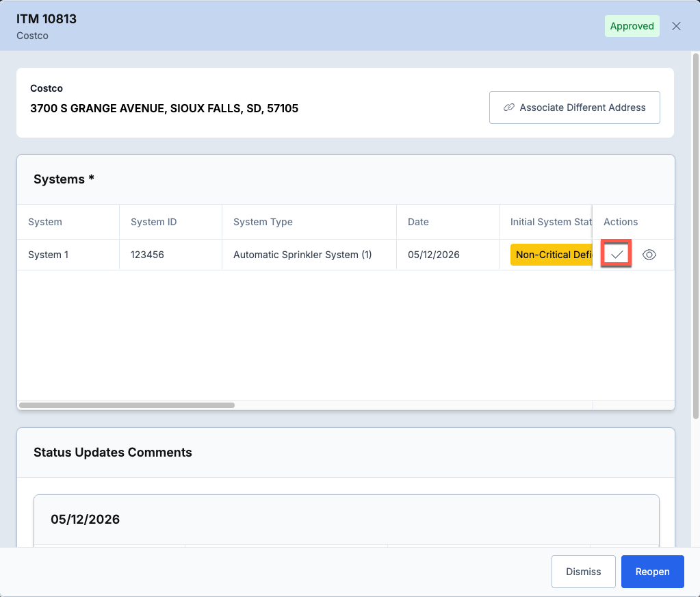700x597 pixels.
Task: Click the Non-Critical Deficiency status badge
Action: [552, 255]
